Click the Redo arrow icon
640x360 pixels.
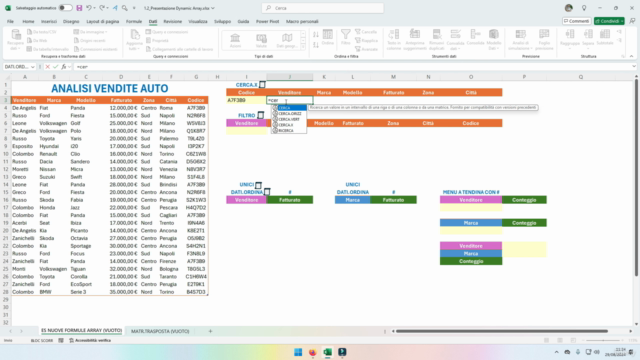click(102, 8)
